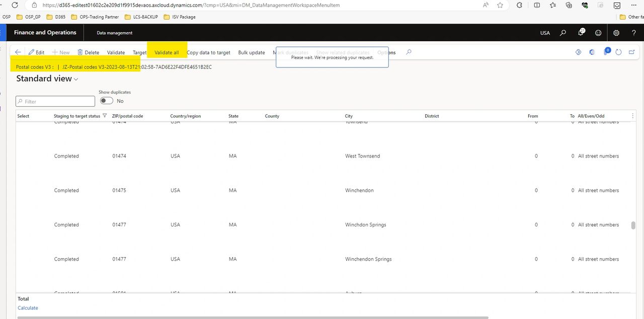Screen dimensions: 644x319
Task: View notifications via the bell icon
Action: 581,32
